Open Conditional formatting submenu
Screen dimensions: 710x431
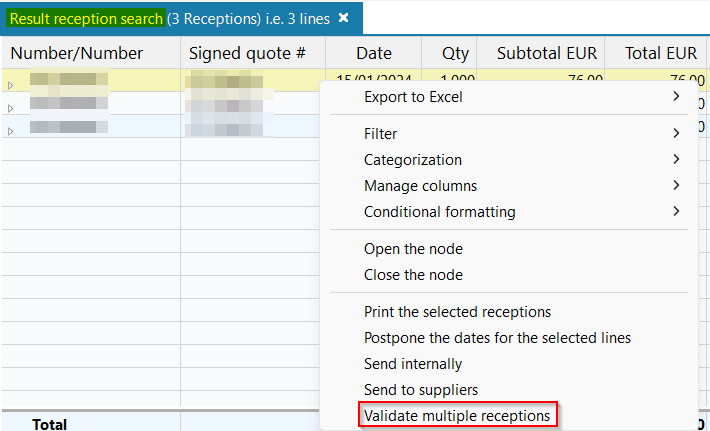tap(439, 212)
